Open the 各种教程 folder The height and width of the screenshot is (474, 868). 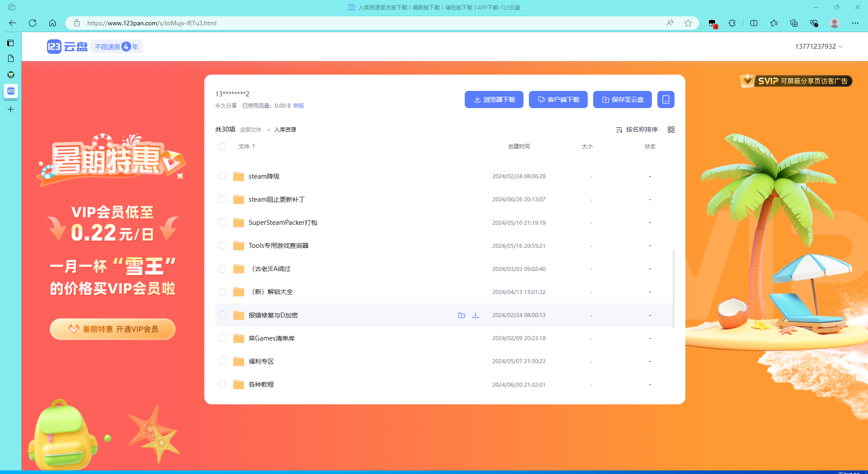[x=261, y=384]
